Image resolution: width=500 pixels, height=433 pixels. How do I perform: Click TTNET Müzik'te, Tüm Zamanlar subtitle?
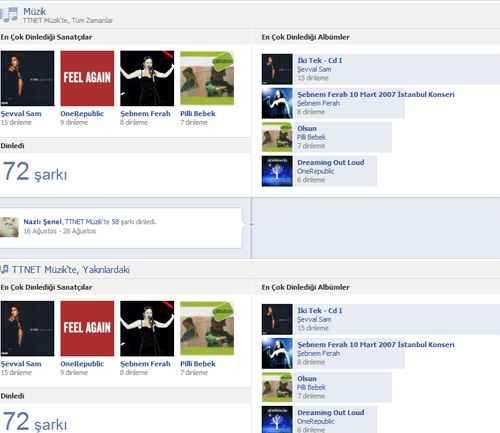68,21
